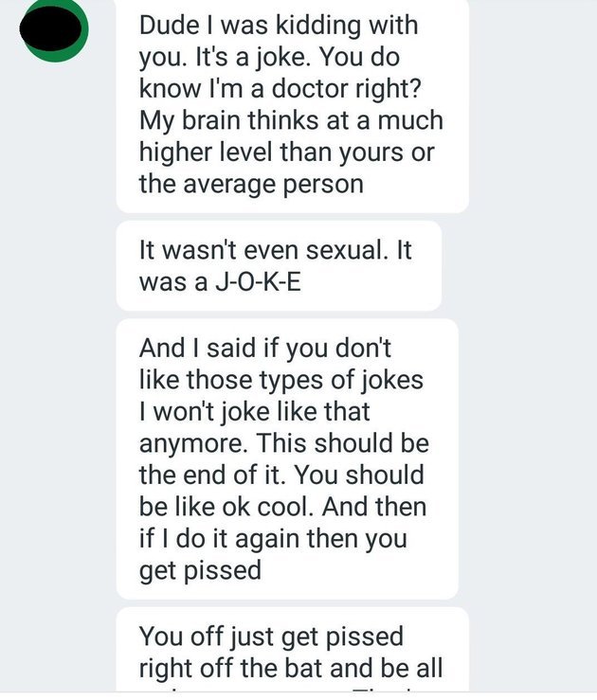This screenshot has width=597, height=700.
Task: Tap the word 'anymore' in the third message
Action: pyautogui.click(x=190, y=442)
